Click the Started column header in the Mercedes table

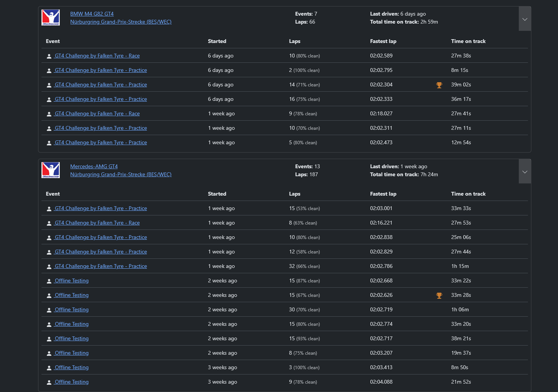217,194
